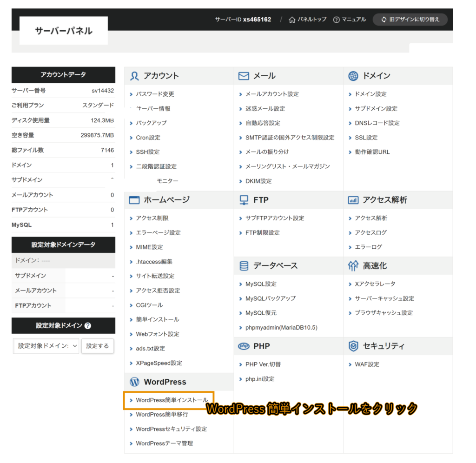Image resolution: width=476 pixels, height=463 pixels.
Task: Click the home icon beside パネルトップ
Action: click(x=292, y=20)
